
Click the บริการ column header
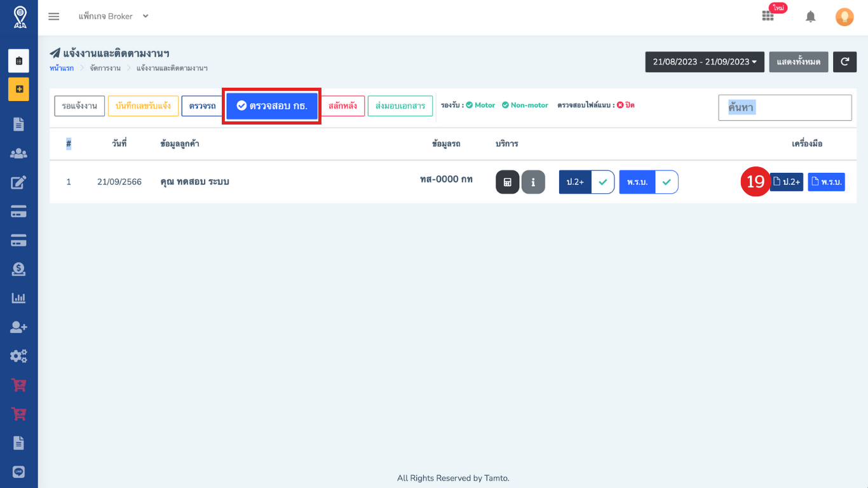(507, 144)
